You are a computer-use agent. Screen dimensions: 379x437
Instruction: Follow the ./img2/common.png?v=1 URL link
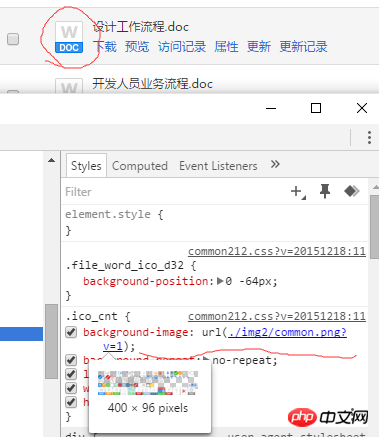(x=287, y=332)
